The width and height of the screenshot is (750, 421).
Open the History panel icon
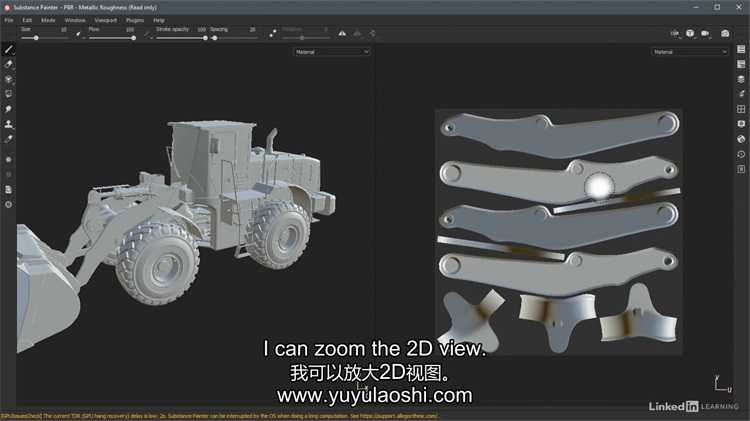coord(741,154)
